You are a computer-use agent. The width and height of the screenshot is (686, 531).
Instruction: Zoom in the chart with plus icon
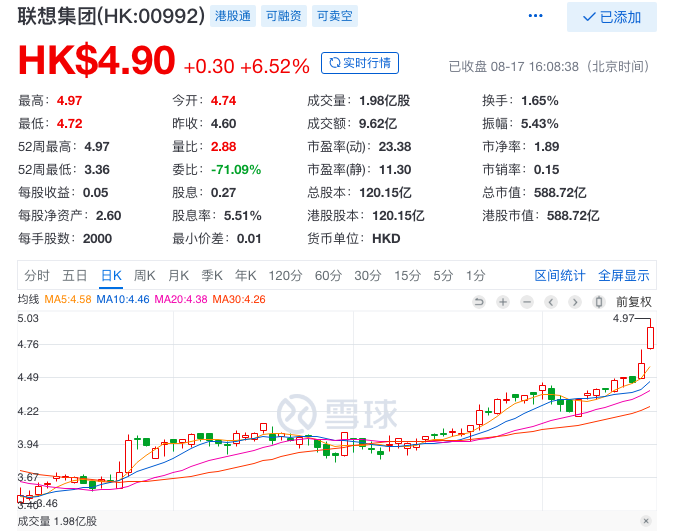[503, 302]
